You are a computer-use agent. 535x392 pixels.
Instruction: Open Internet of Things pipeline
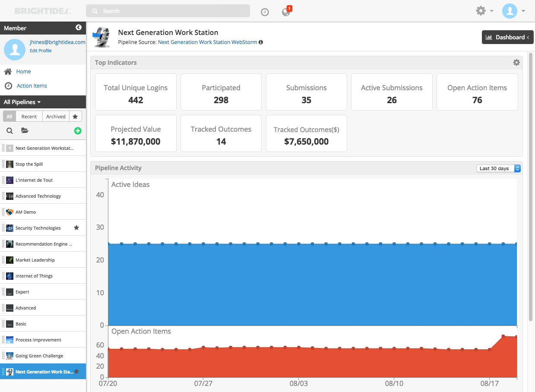coord(43,276)
